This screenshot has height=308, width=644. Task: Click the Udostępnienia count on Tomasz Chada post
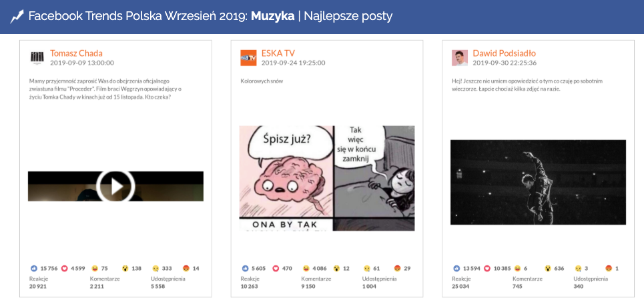[x=158, y=287]
